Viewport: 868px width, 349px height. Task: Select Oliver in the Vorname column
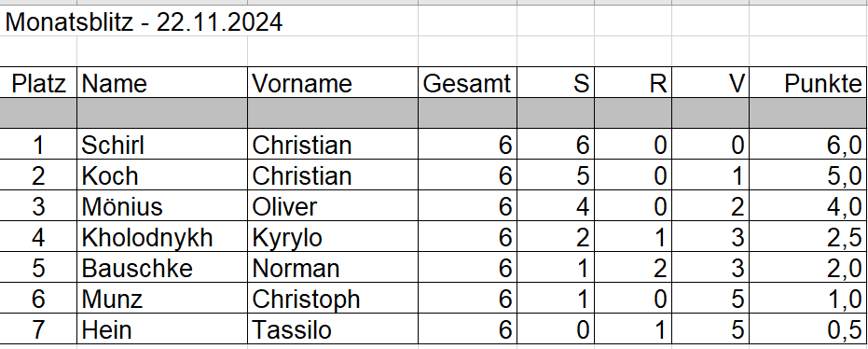[332, 206]
